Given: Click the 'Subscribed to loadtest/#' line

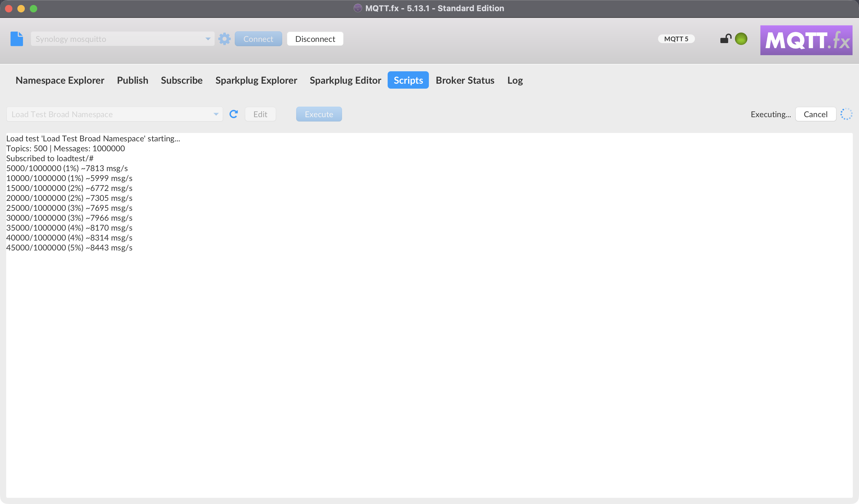Looking at the screenshot, I should pos(50,158).
